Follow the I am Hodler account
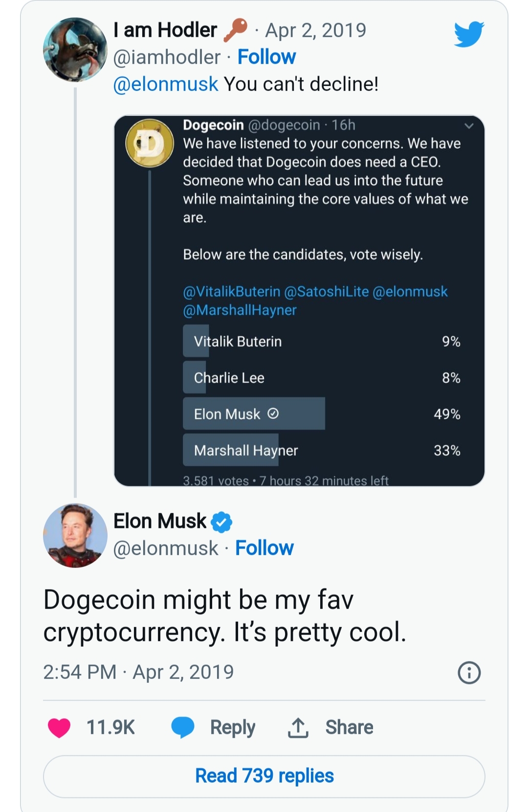 pyautogui.click(x=266, y=56)
